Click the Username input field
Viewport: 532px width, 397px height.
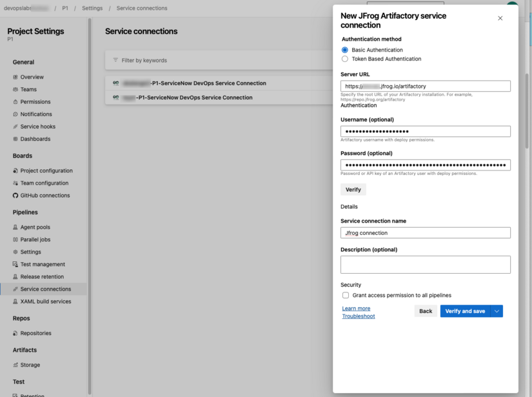(426, 132)
